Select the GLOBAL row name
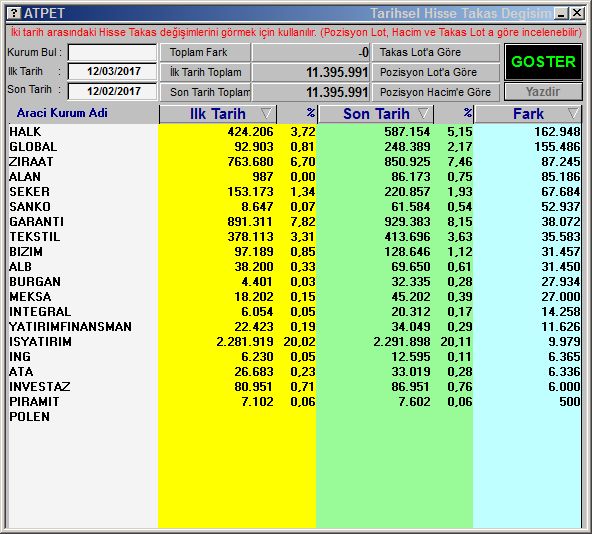This screenshot has width=592, height=534. (x=33, y=147)
